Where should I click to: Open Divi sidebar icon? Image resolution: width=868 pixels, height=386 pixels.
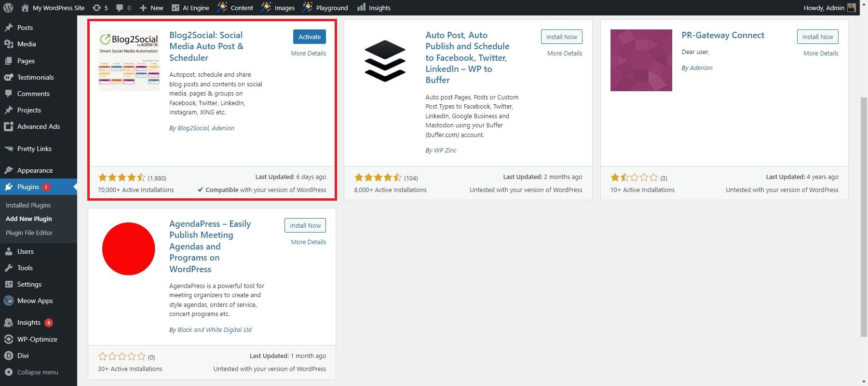pyautogui.click(x=9, y=356)
